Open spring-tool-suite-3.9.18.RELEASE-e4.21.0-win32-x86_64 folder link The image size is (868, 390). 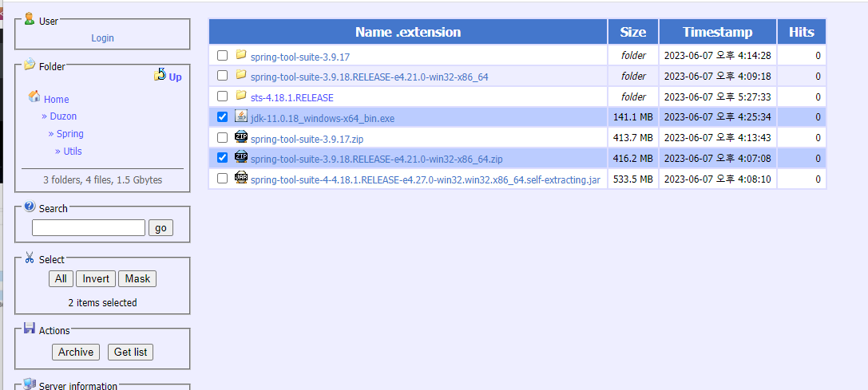click(x=369, y=77)
